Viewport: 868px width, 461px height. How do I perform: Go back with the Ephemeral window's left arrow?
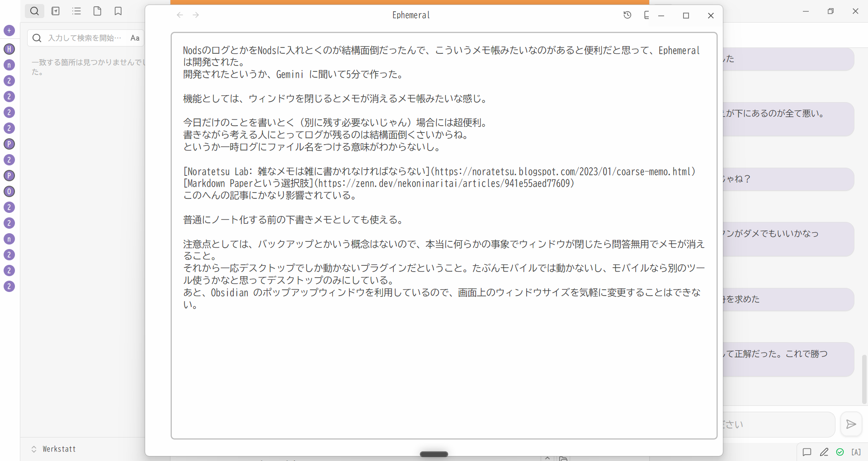(x=180, y=15)
